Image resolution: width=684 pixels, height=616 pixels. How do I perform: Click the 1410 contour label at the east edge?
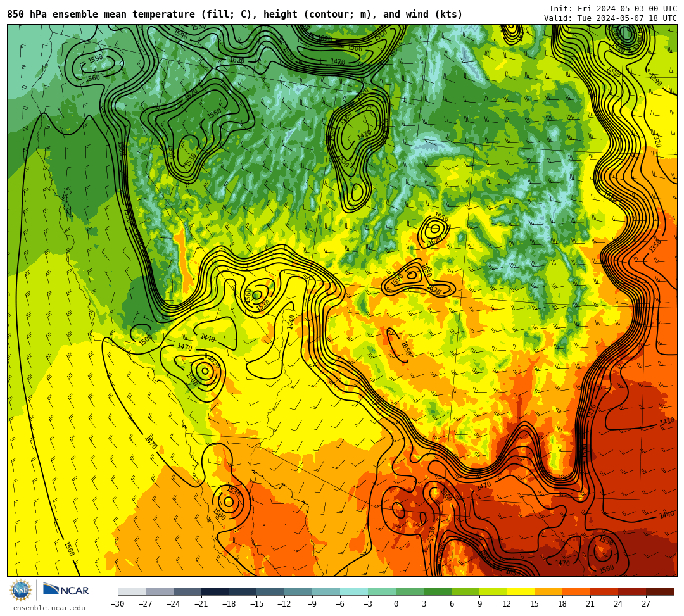[x=667, y=422]
